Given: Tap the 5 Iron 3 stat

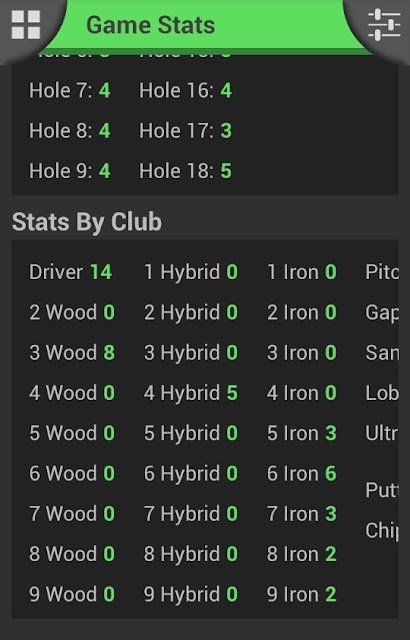Looking at the screenshot, I should click(301, 433).
